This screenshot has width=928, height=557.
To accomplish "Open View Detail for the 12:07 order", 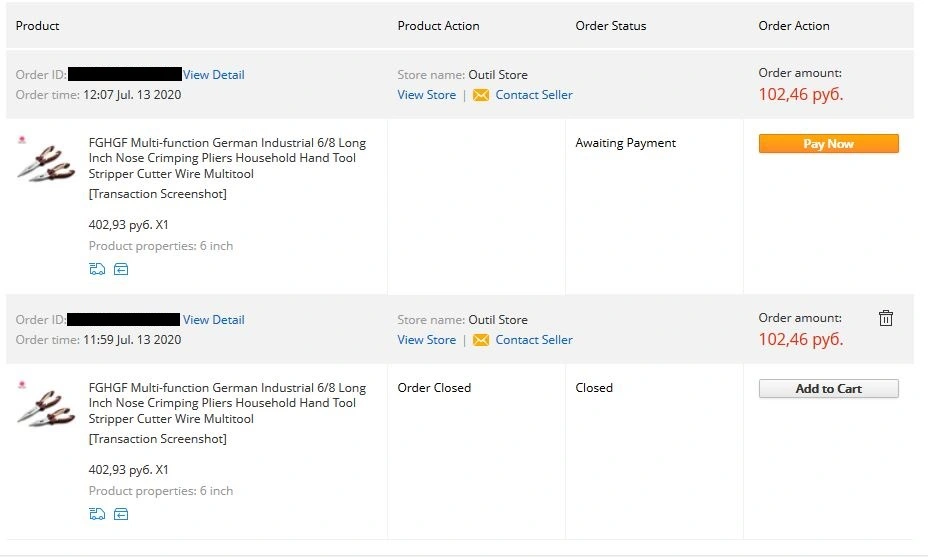I will [214, 75].
